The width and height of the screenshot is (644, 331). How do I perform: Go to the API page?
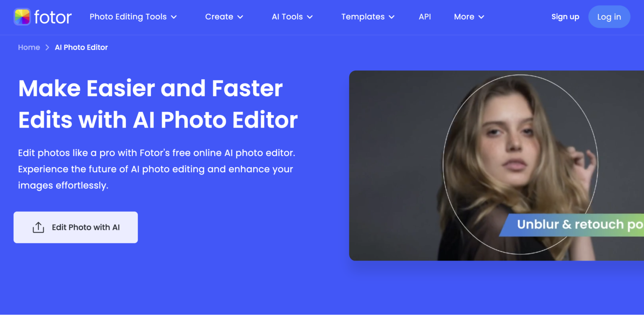coord(425,17)
